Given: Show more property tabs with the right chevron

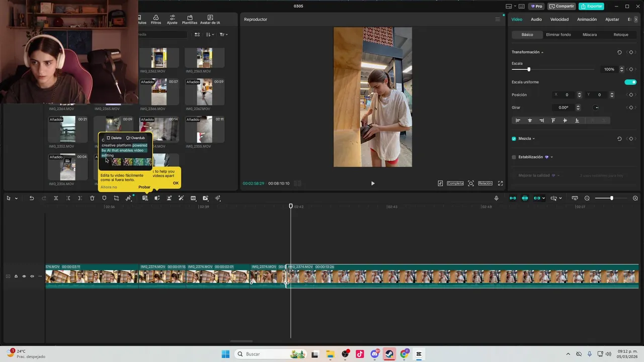Looking at the screenshot, I should point(636,20).
